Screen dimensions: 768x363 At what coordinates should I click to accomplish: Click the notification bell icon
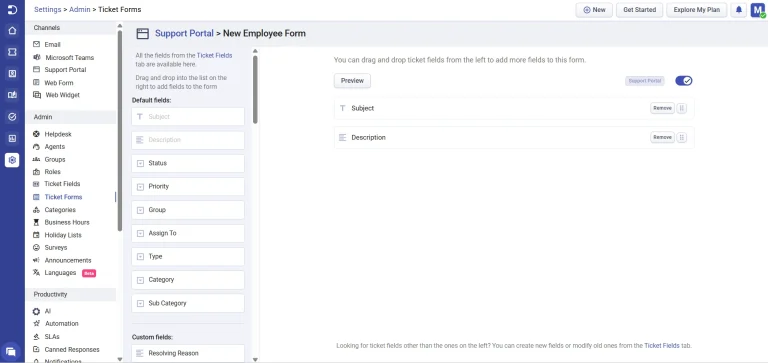pos(739,10)
